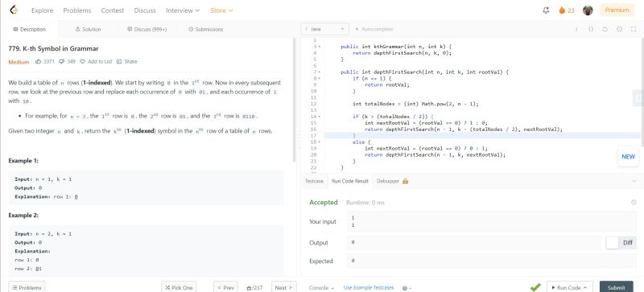The width and height of the screenshot is (644, 292).
Task: Open the editor clock icon
Action: pos(619,29)
